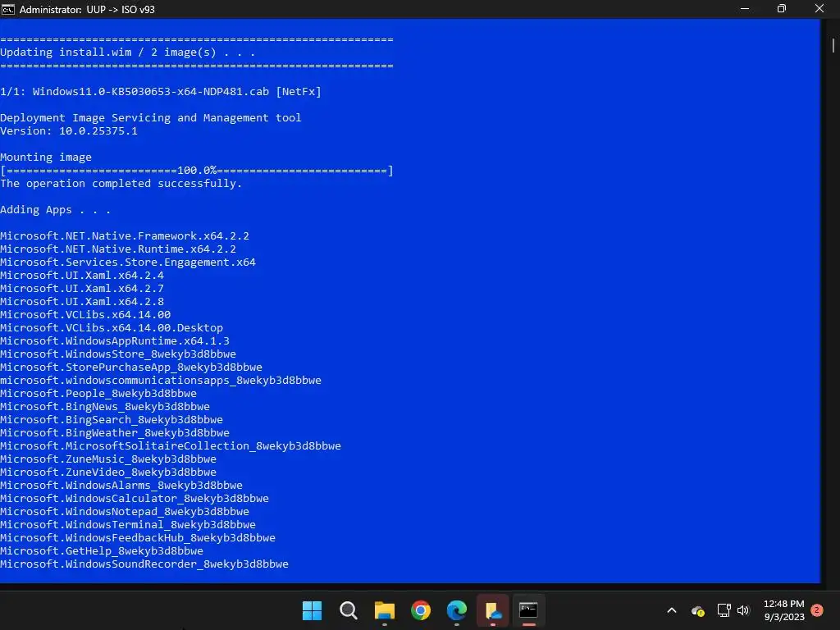Click 'Microsoft.VCLibs.x64.14.00' line

click(85, 315)
